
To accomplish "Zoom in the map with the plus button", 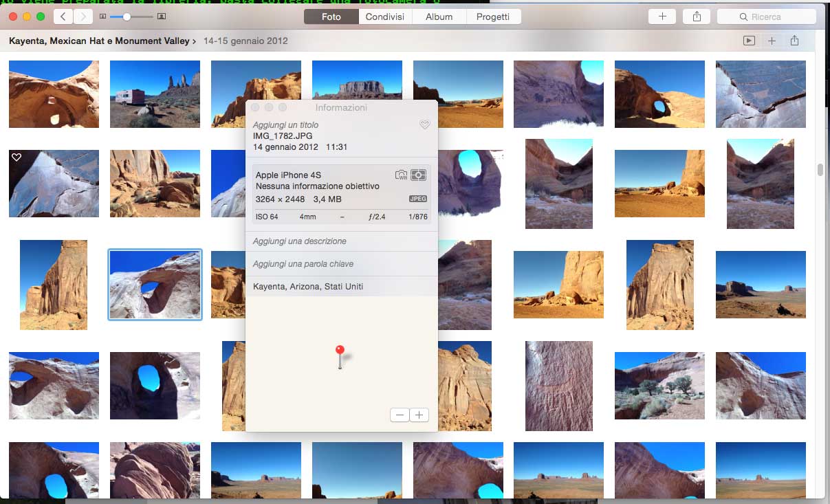I will click(x=419, y=415).
